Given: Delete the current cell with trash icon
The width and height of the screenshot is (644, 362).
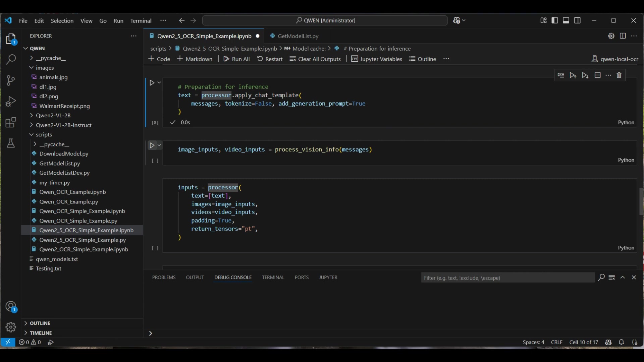Looking at the screenshot, I should tap(619, 75).
